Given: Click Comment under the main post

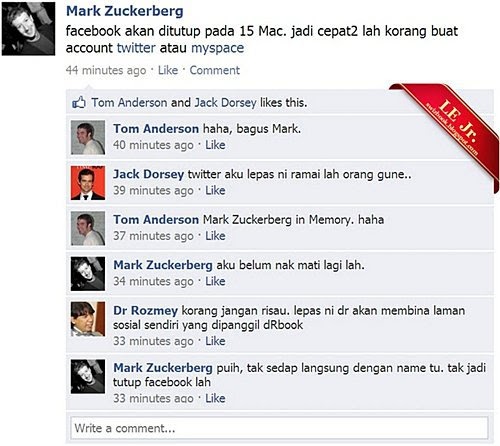Looking at the screenshot, I should coord(214,70).
